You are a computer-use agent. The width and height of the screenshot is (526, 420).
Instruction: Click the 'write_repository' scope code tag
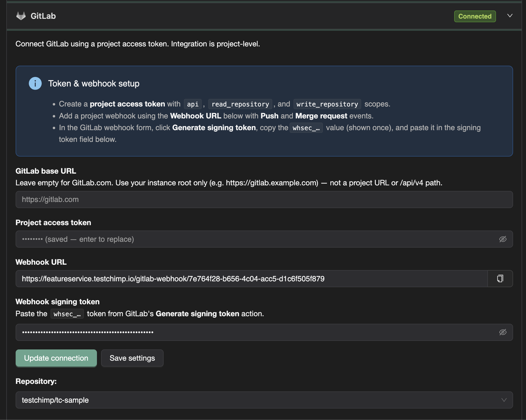[327, 104]
